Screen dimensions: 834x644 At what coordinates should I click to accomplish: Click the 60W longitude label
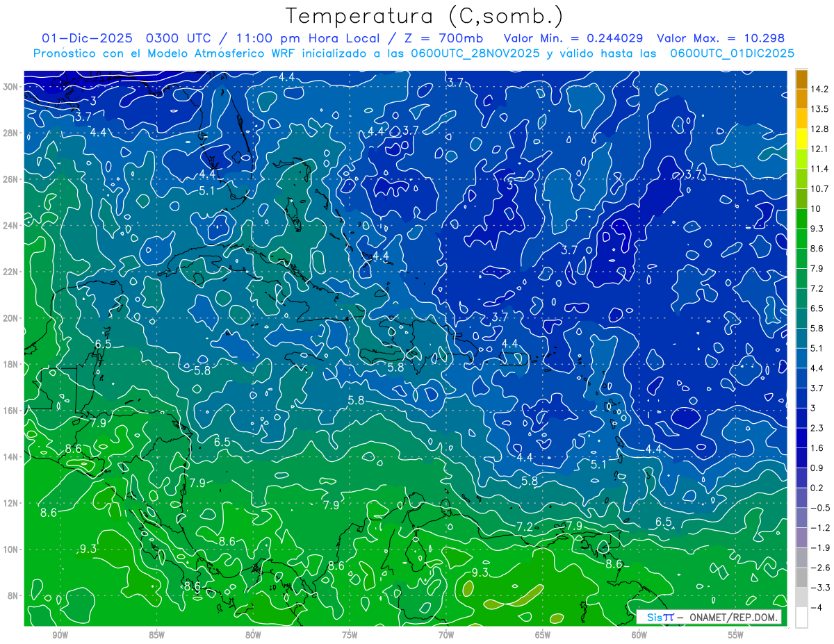click(x=639, y=635)
